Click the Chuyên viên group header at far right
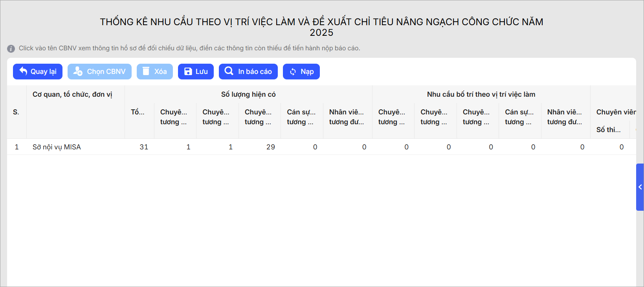644x287 pixels. (x=615, y=112)
